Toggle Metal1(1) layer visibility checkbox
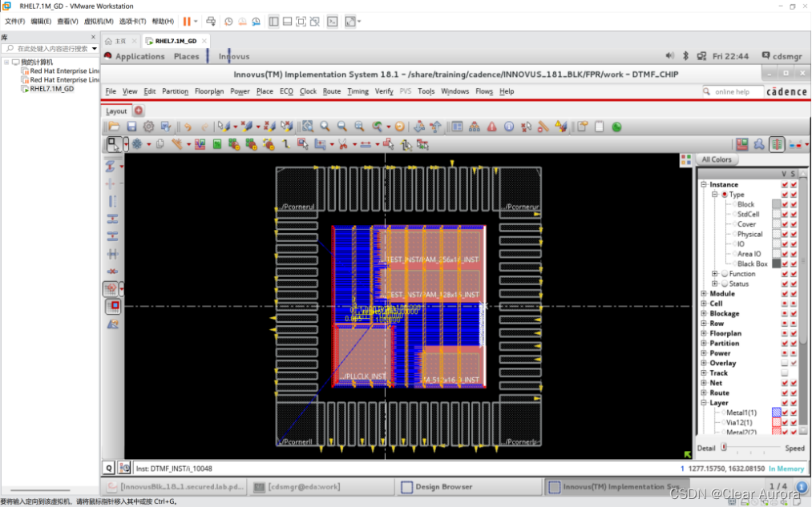Screen dimensions: 812x507 [x=785, y=412]
